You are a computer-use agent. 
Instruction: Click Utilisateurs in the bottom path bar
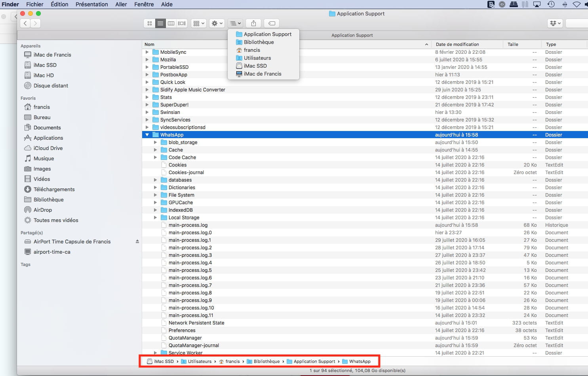(196, 361)
